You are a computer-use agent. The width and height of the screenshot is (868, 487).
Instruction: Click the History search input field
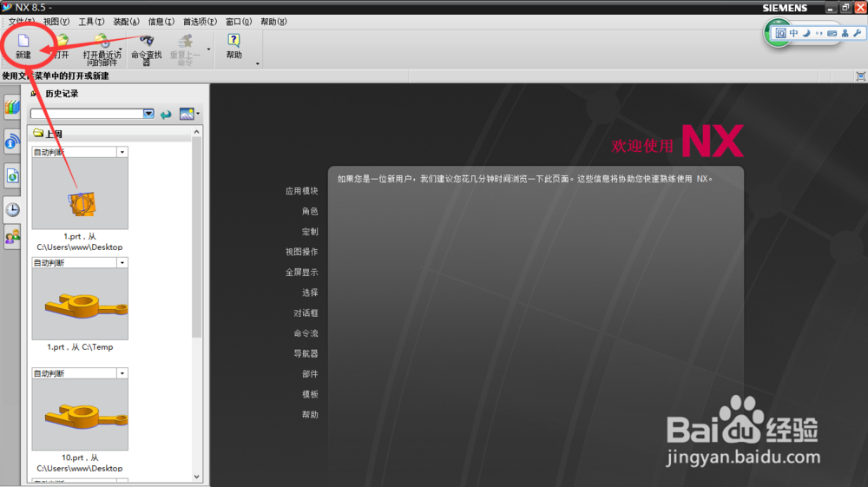tap(87, 114)
